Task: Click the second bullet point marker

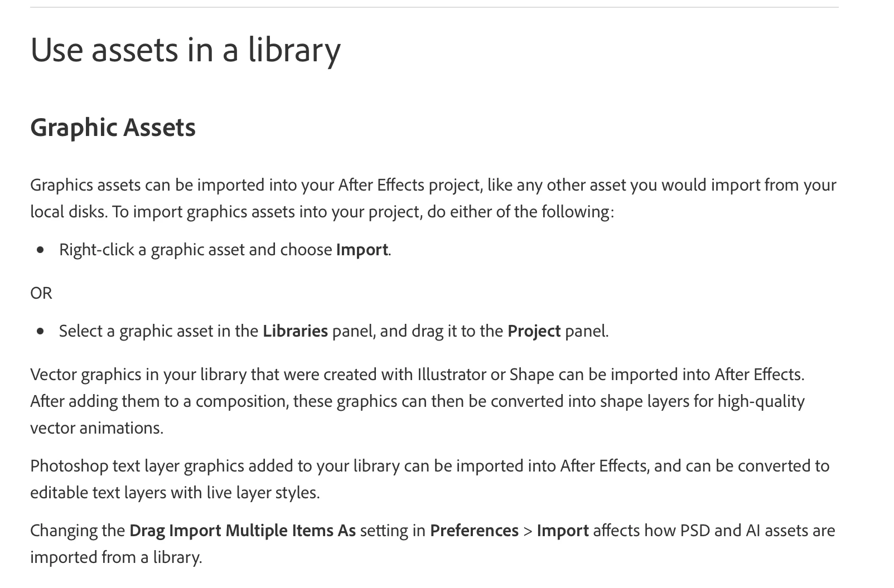Action: tap(40, 332)
